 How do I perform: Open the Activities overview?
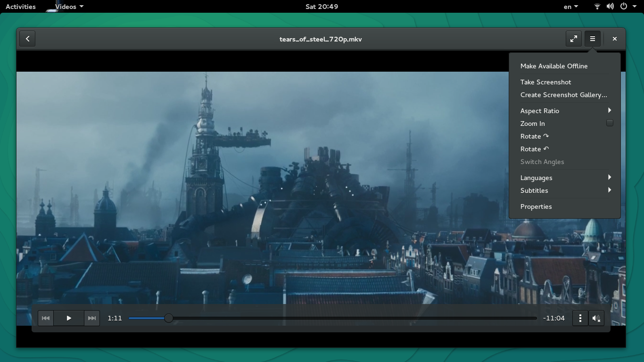coord(20,7)
